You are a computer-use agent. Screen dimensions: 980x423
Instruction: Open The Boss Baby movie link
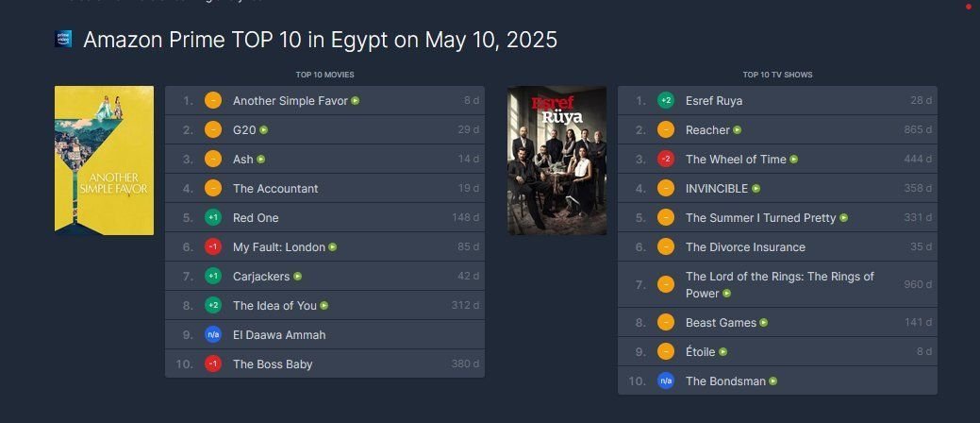pos(273,364)
